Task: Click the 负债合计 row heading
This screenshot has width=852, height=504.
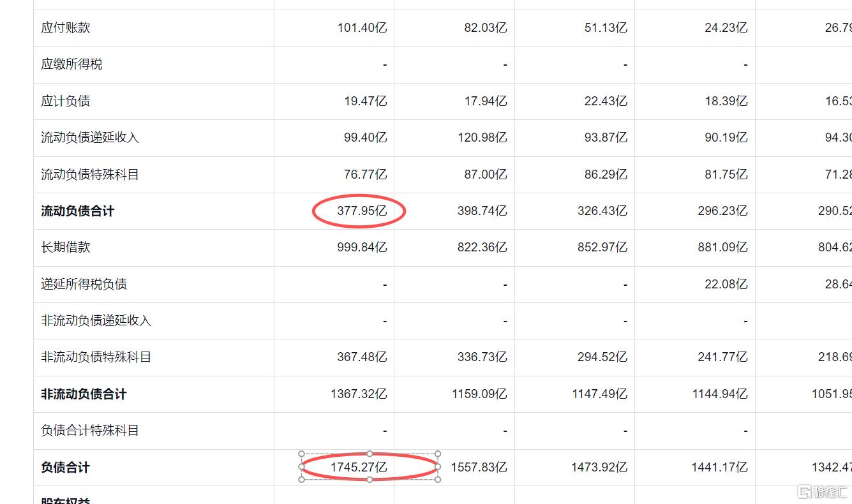Action: click(66, 468)
